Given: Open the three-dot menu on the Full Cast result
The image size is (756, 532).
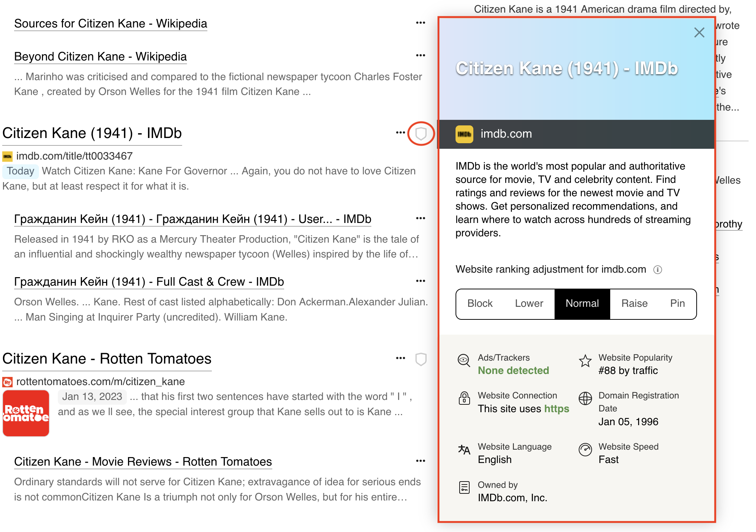Looking at the screenshot, I should pyautogui.click(x=420, y=281).
